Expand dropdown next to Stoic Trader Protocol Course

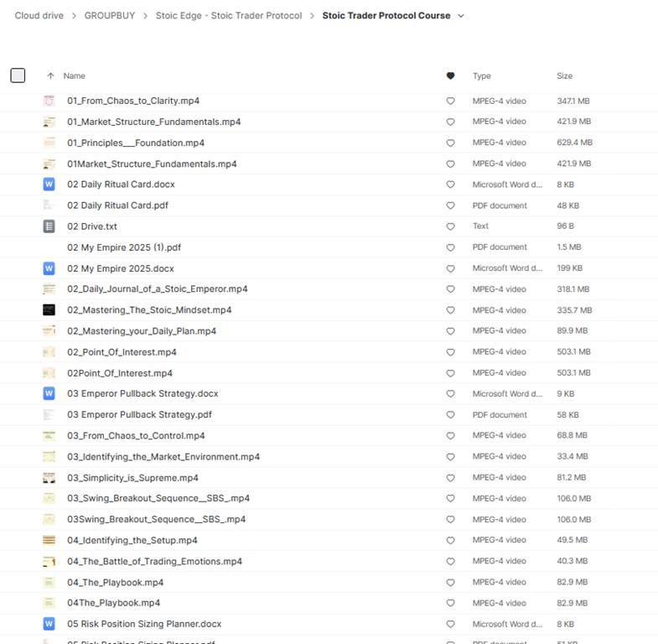[461, 16]
